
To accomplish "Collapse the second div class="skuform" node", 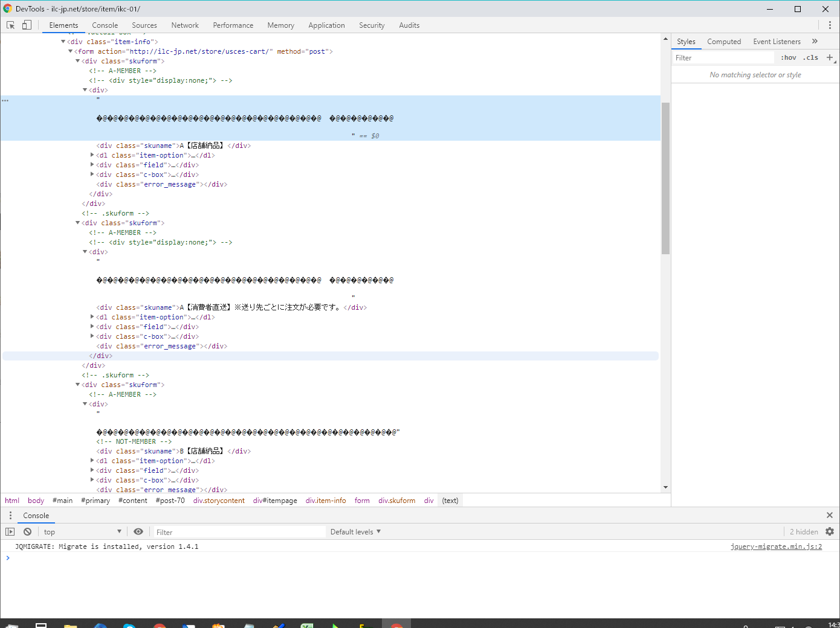I will (77, 223).
